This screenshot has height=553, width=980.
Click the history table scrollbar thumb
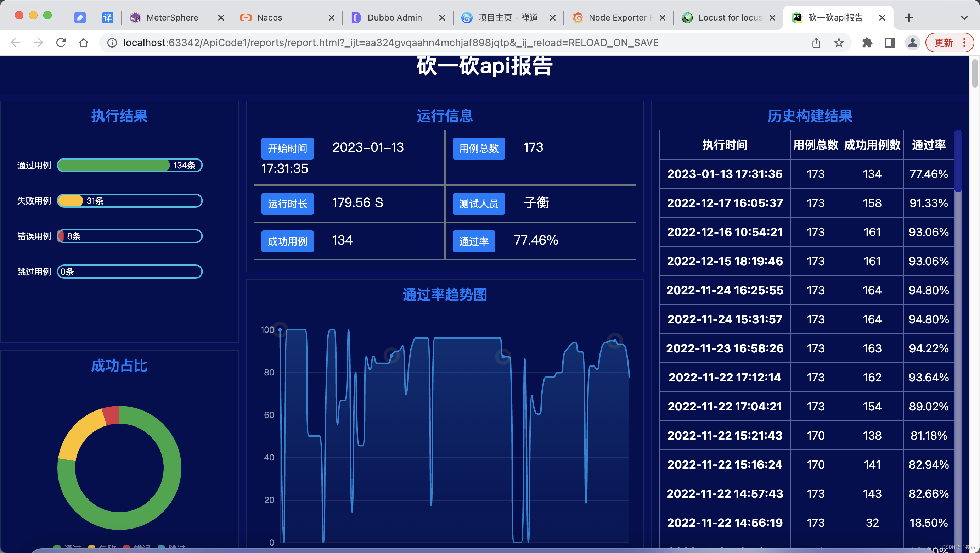click(x=958, y=161)
